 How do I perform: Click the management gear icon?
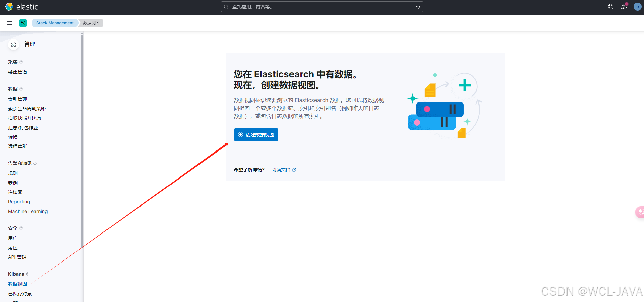click(x=13, y=45)
